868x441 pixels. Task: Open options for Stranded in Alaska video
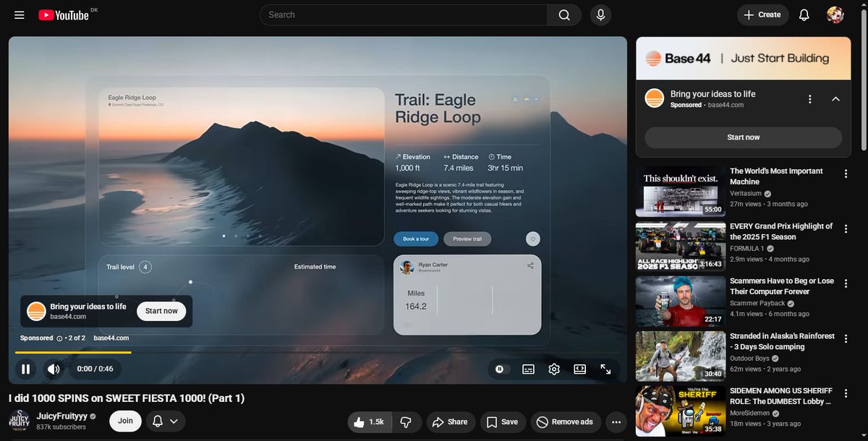pyautogui.click(x=846, y=338)
